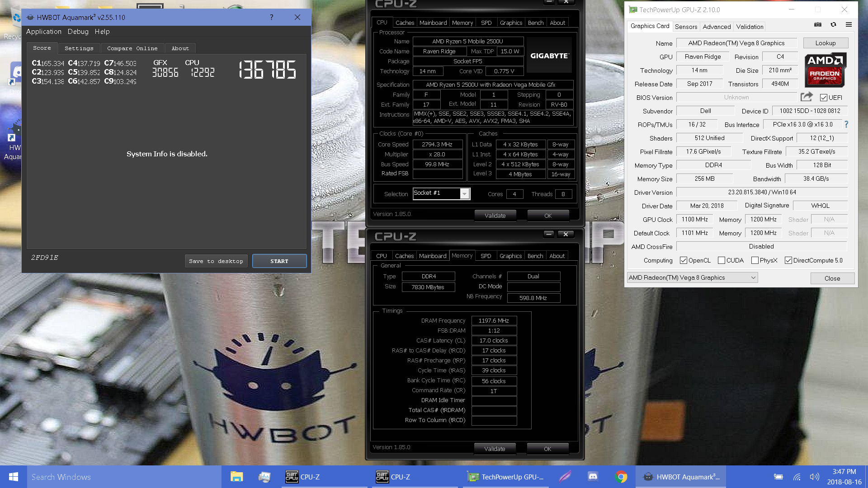Open the picture viewer taskbar icon

(x=264, y=477)
